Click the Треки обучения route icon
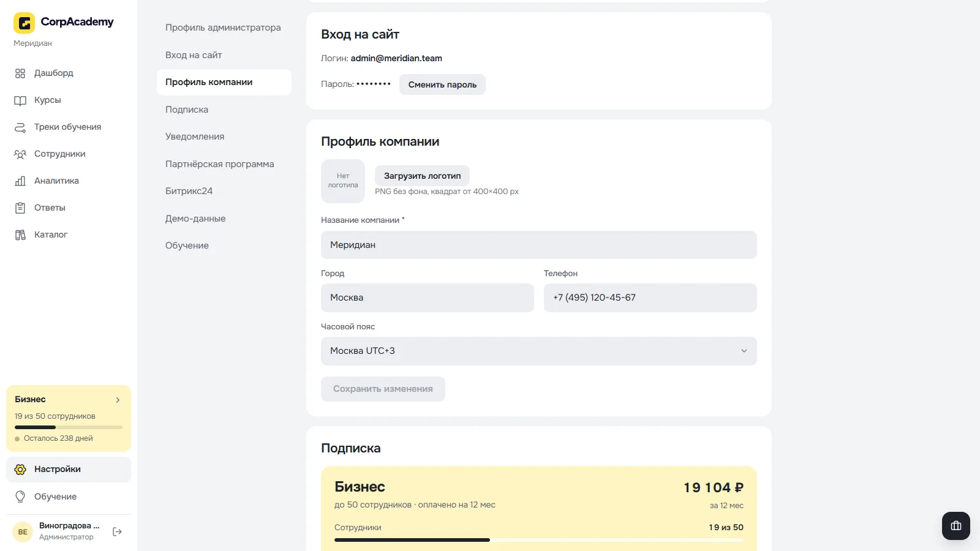 point(20,127)
